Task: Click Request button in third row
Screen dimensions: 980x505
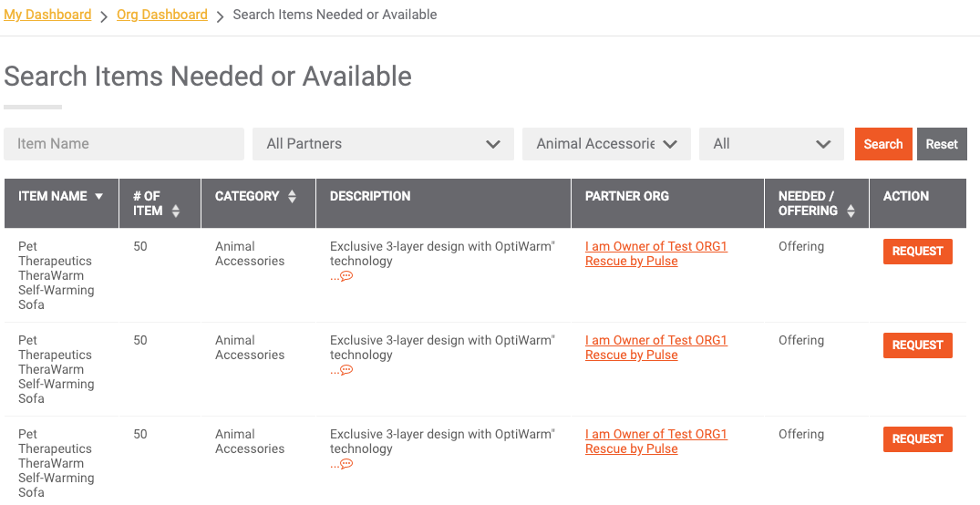Action: (x=917, y=438)
